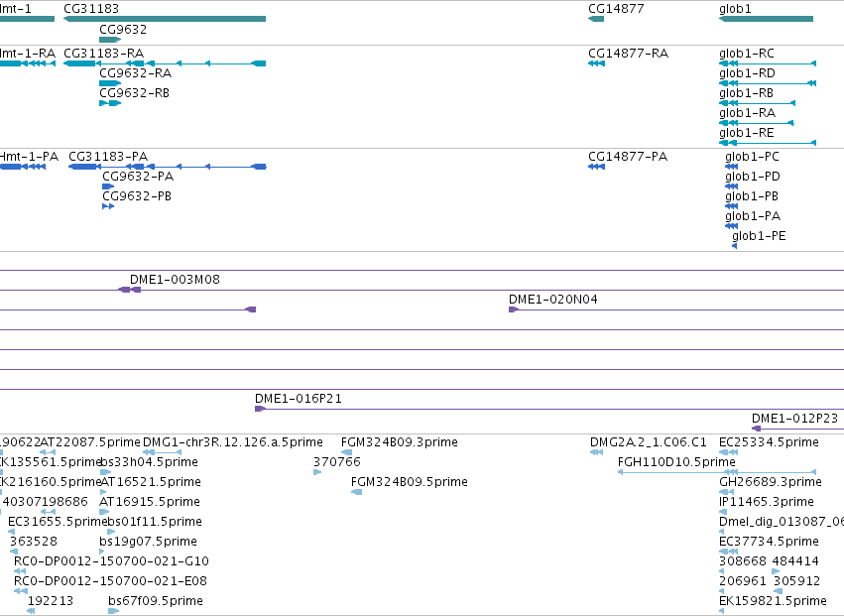Image resolution: width=844 pixels, height=616 pixels.
Task: Select the bs67f09.5prime EST
Action: (114, 611)
